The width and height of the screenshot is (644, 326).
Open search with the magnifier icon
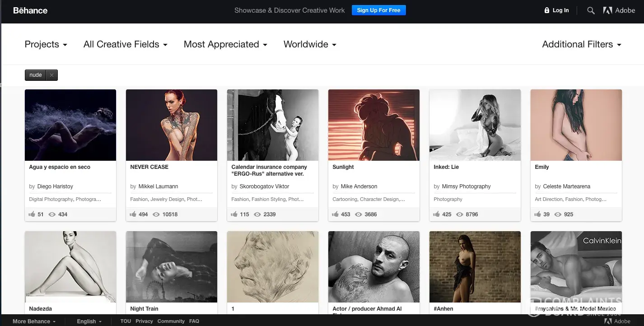tap(591, 10)
